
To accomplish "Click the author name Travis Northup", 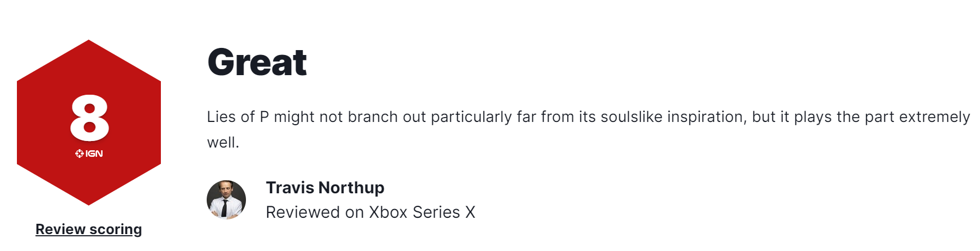I will tap(325, 188).
